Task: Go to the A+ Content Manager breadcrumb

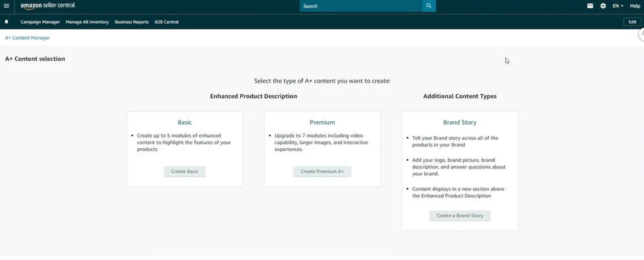Action: (28, 38)
